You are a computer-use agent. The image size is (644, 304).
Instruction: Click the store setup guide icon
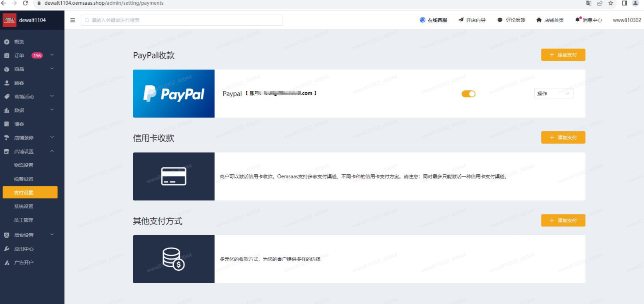pos(461,20)
